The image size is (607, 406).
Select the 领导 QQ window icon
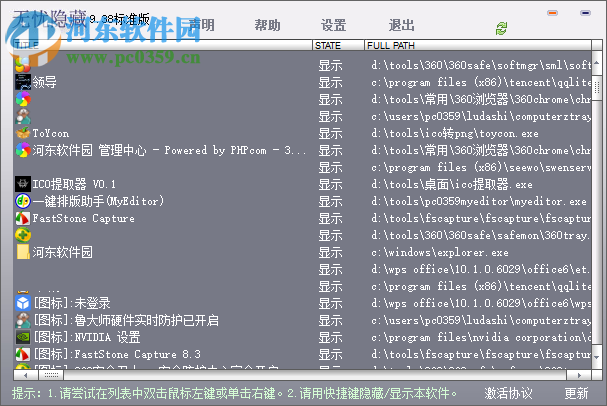23,82
